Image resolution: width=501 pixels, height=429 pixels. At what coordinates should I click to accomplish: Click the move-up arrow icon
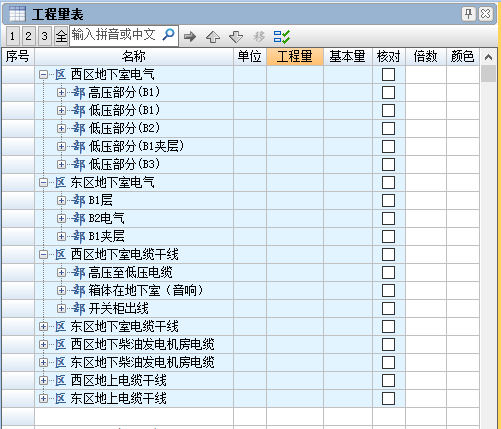pos(213,36)
